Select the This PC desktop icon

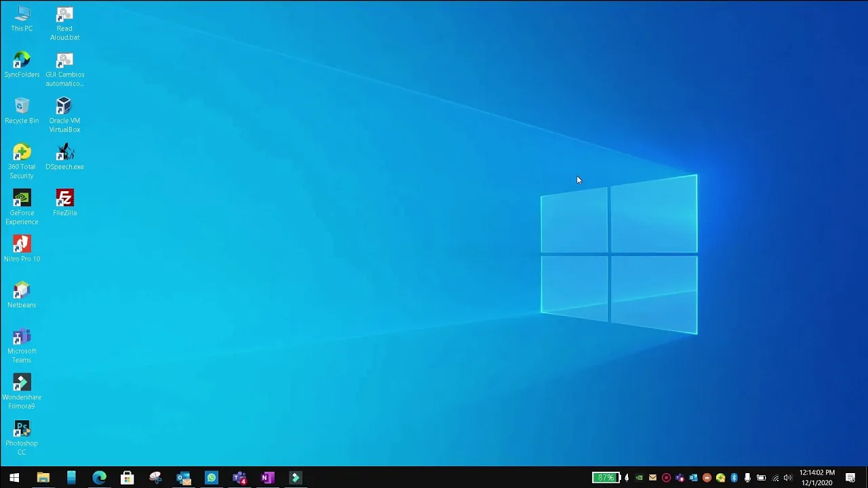tap(22, 19)
